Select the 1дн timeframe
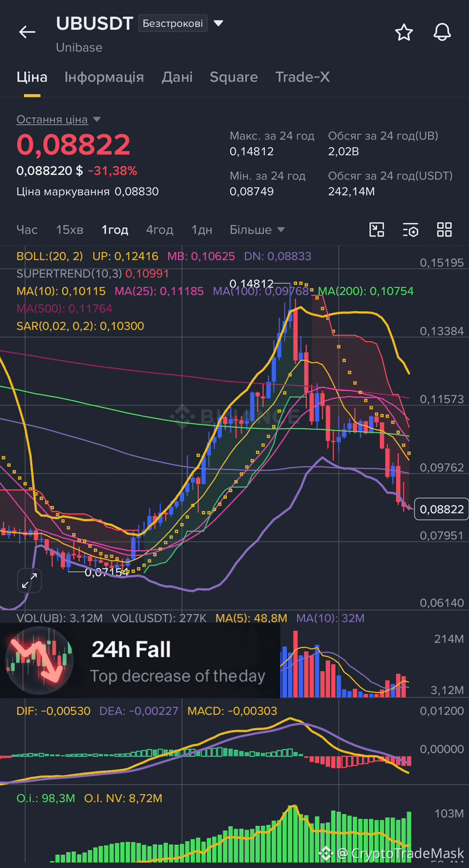 (x=202, y=229)
